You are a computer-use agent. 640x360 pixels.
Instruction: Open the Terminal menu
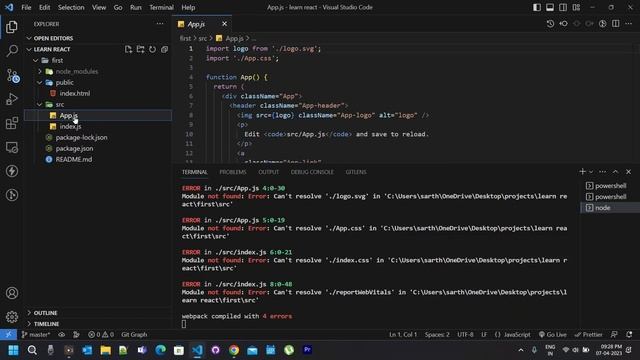(x=161, y=7)
